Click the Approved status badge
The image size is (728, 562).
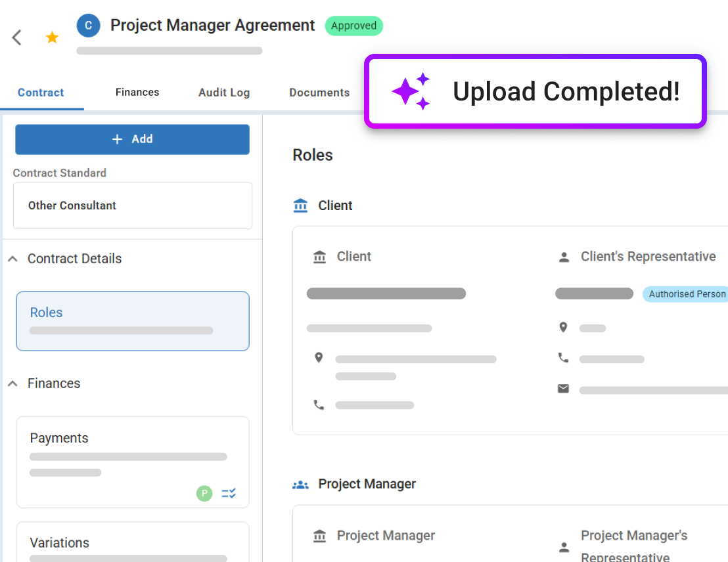[353, 26]
